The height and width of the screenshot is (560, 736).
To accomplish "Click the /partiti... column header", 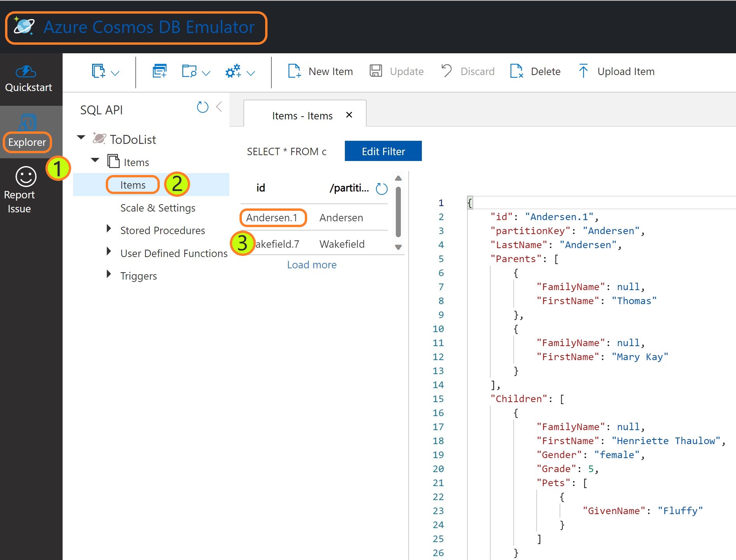I will tap(349, 188).
